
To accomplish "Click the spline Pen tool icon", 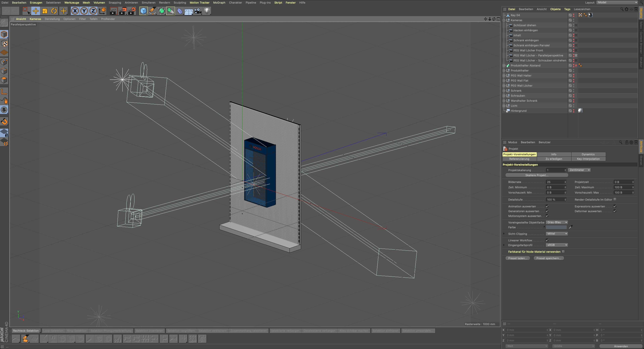I will click(x=152, y=11).
